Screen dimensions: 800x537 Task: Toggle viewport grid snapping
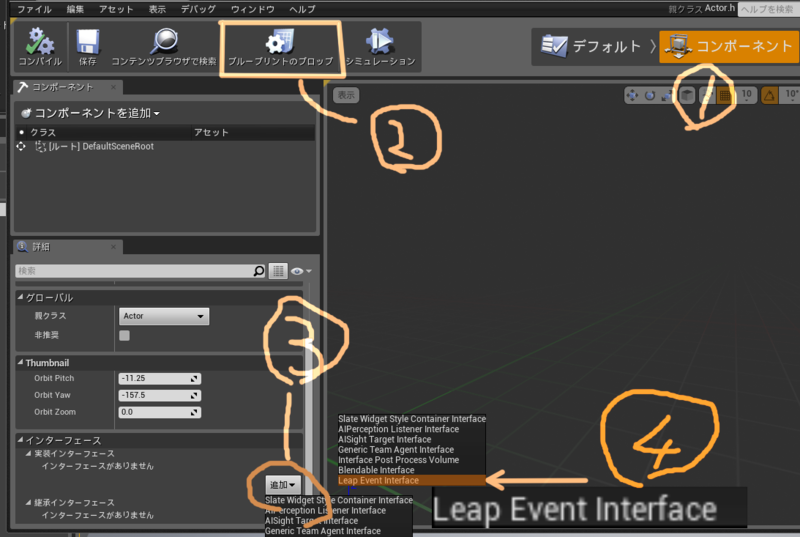[x=724, y=95]
